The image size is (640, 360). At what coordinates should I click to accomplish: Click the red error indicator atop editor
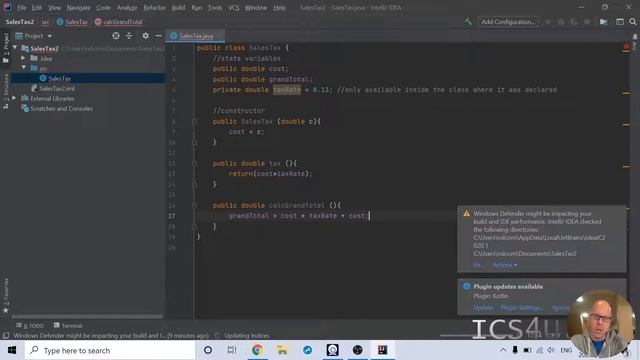(x=626, y=47)
